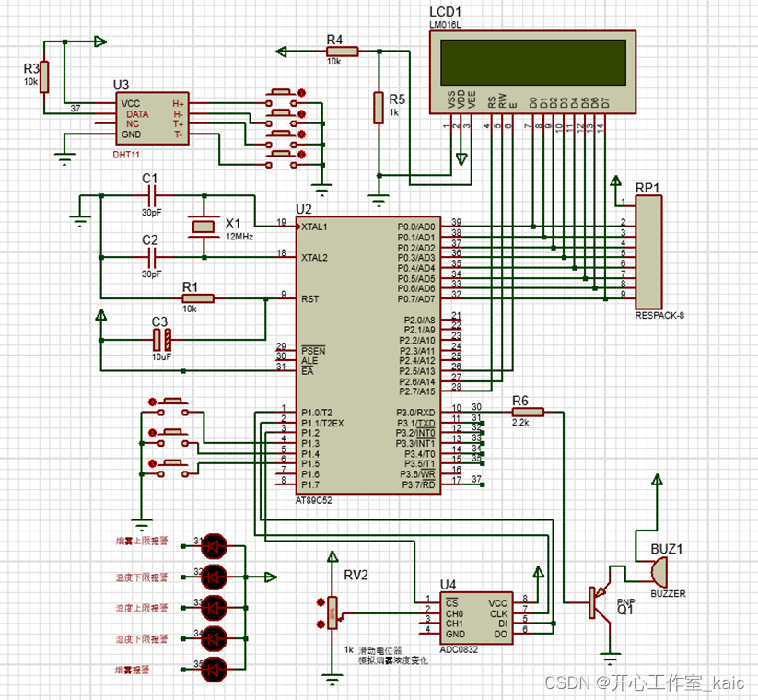This screenshot has width=758, height=700.
Task: Click the red DHT11 label
Action: coord(125,155)
